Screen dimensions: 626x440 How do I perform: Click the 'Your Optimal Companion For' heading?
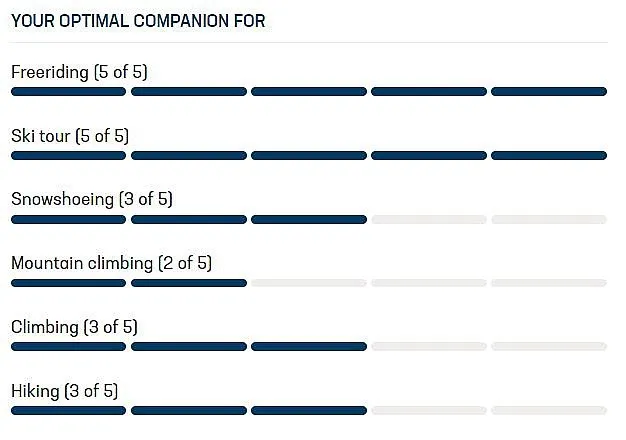(138, 21)
